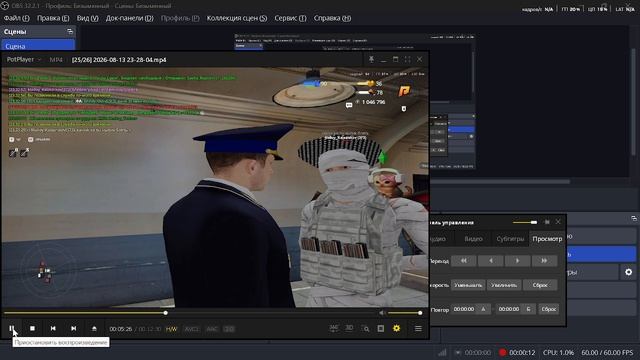Mute audio with PotPlayer speaker icon
The width and height of the screenshot is (640, 360).
click(x=382, y=313)
